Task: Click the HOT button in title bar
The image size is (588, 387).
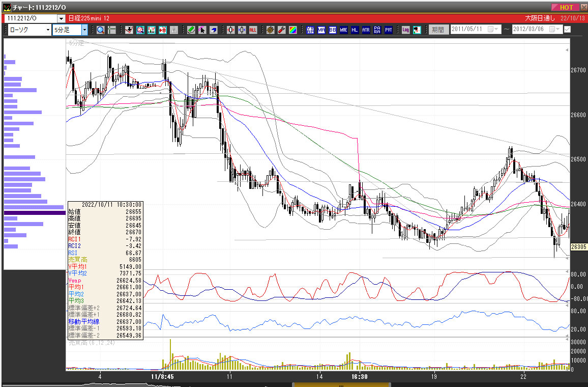Action: click(x=566, y=7)
